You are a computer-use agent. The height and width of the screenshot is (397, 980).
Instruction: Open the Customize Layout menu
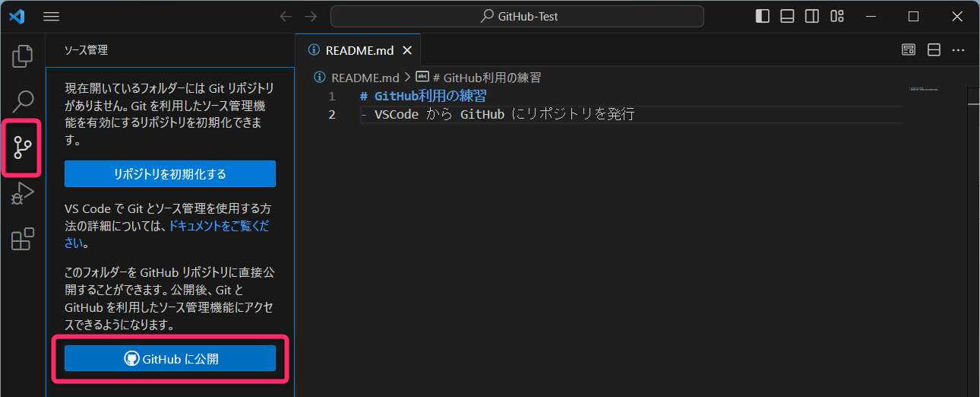point(837,17)
